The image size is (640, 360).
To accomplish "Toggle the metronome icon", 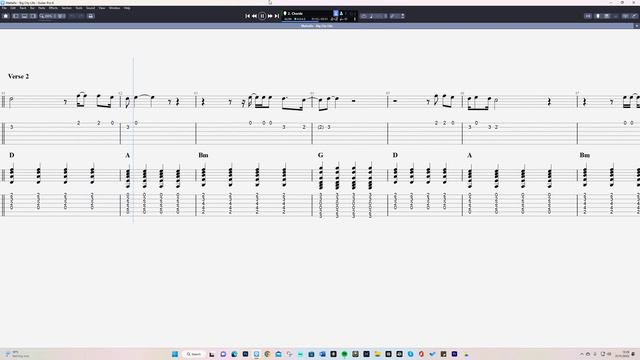I will [x=341, y=13].
